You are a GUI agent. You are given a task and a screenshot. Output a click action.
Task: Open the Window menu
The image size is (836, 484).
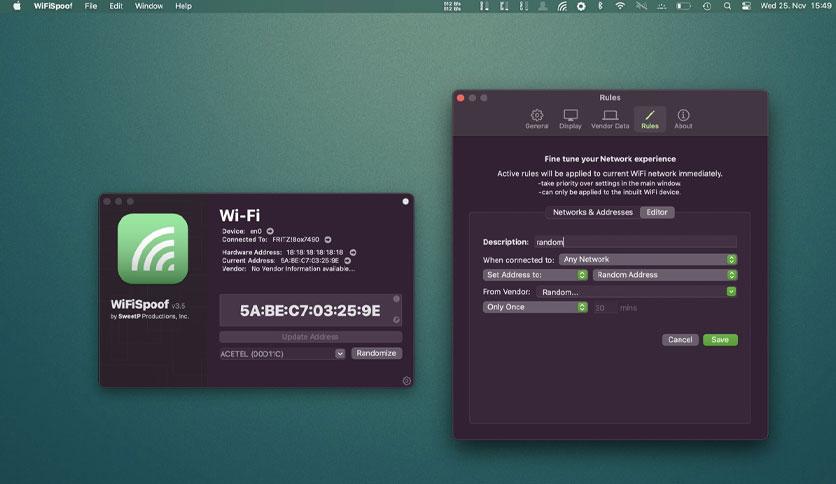point(149,6)
